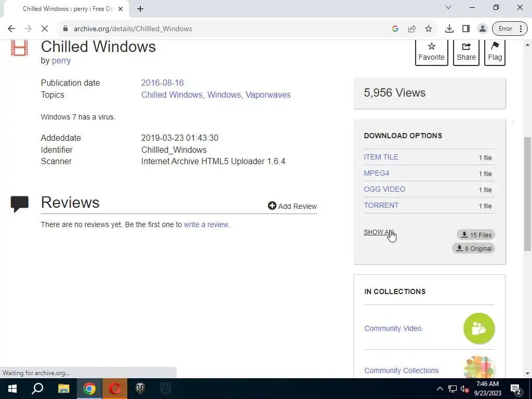Open Windows taskbar search
The image size is (532, 399).
pos(37,389)
